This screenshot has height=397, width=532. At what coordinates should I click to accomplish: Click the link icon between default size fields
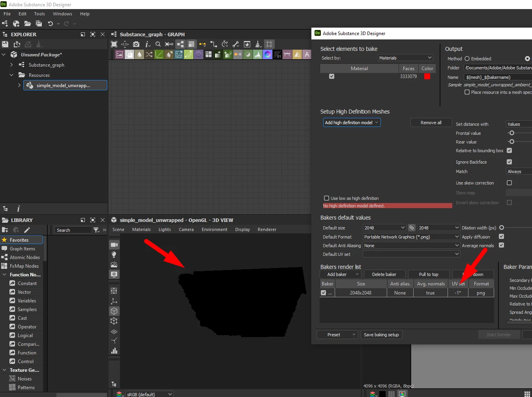click(412, 228)
